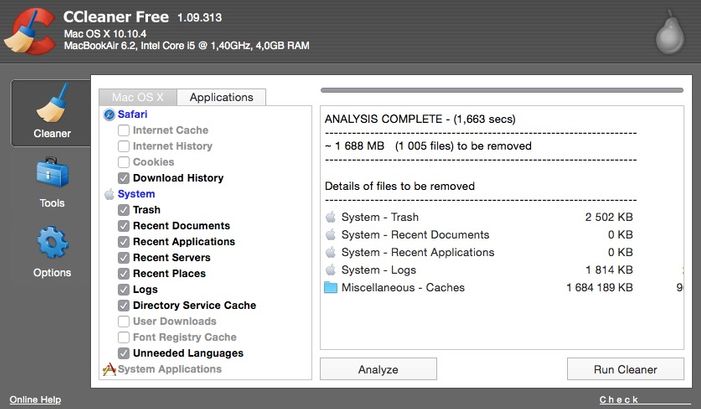Enable the Internet Cache checkbox
This screenshot has width=701, height=409.
coord(124,130)
